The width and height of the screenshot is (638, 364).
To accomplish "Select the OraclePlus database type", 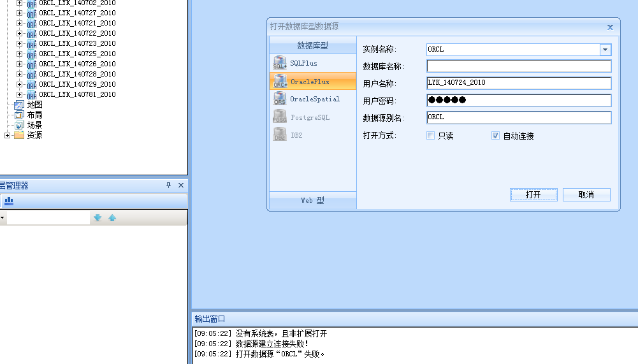I will click(312, 82).
